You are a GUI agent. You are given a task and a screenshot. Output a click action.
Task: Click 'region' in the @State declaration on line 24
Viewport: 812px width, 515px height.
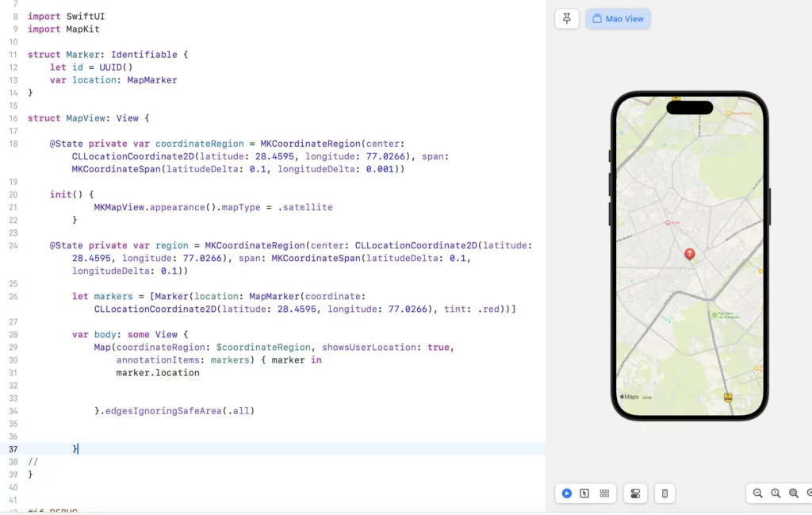coord(172,245)
